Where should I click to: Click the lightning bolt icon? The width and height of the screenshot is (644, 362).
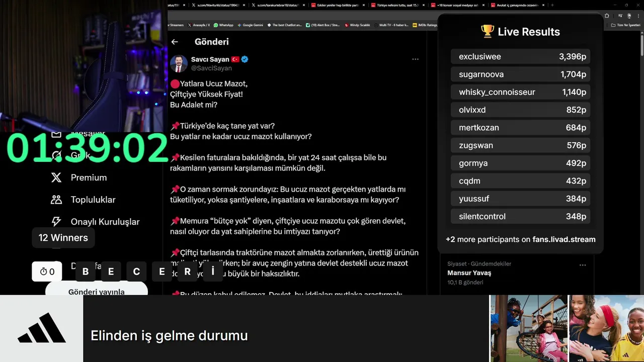56,222
